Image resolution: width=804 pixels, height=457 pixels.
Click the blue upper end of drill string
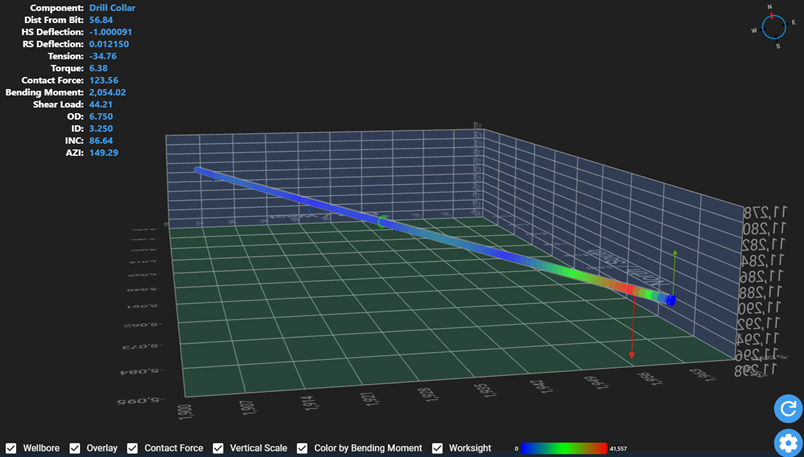(205, 174)
